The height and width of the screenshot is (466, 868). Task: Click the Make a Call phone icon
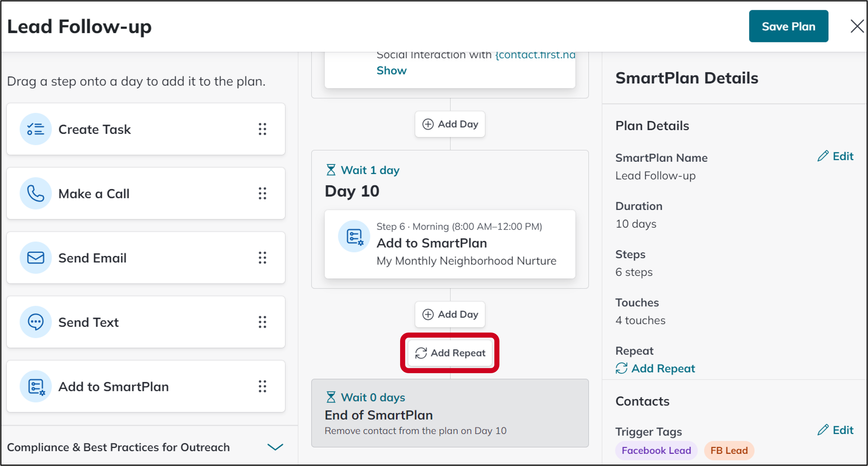[36, 193]
